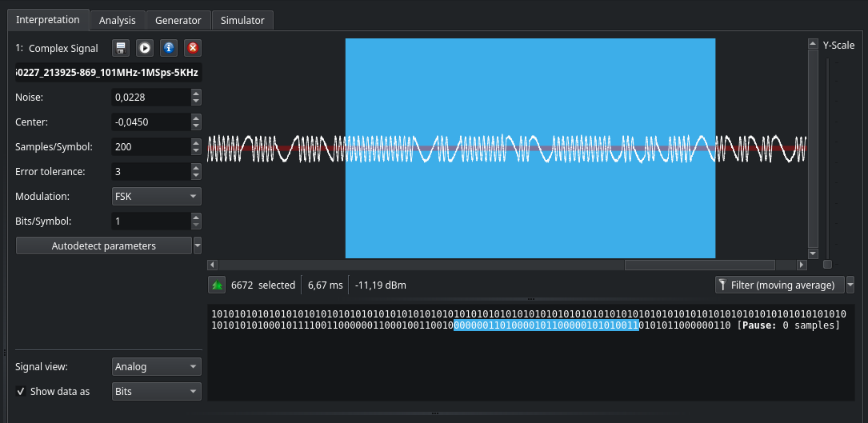The height and width of the screenshot is (423, 868).
Task: Increase the Noise value with up arrow
Action: pos(196,94)
